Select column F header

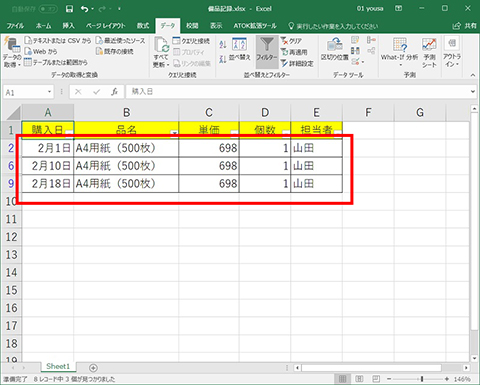(368, 113)
